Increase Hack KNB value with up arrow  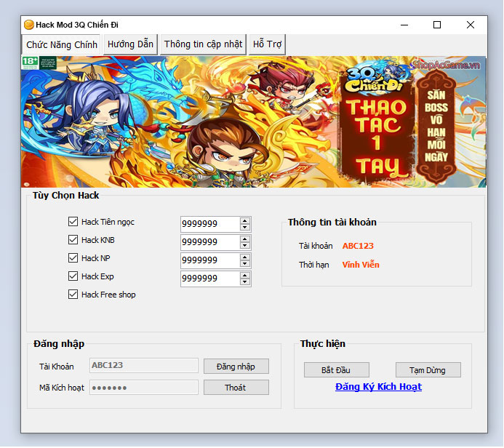coord(245,239)
